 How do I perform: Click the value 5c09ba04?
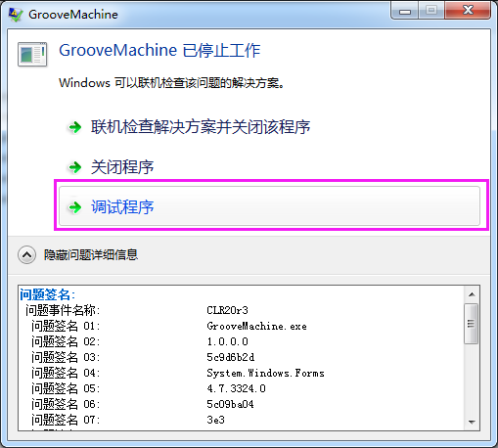230,404
